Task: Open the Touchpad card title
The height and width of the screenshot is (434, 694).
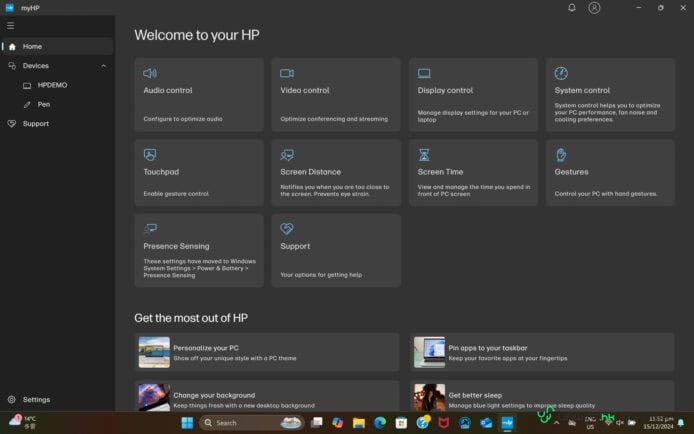Action: pos(161,172)
